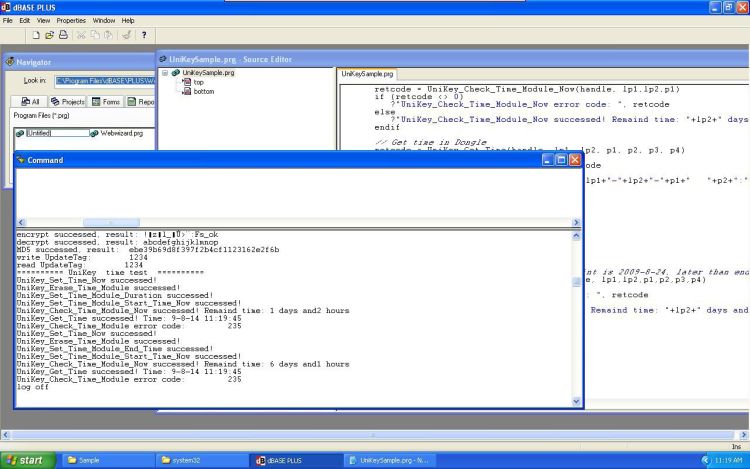Click the Command window title icon
The image size is (750, 469).
[21, 160]
